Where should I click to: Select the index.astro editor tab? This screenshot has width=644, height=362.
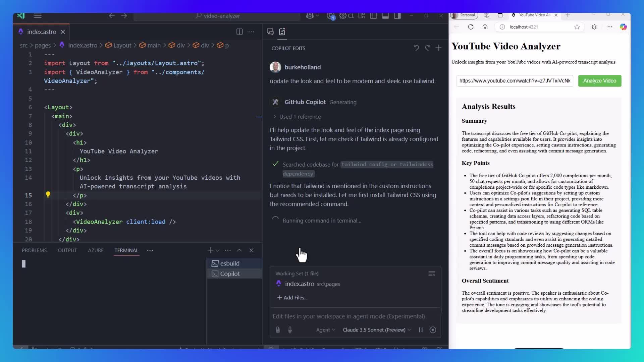tap(41, 32)
